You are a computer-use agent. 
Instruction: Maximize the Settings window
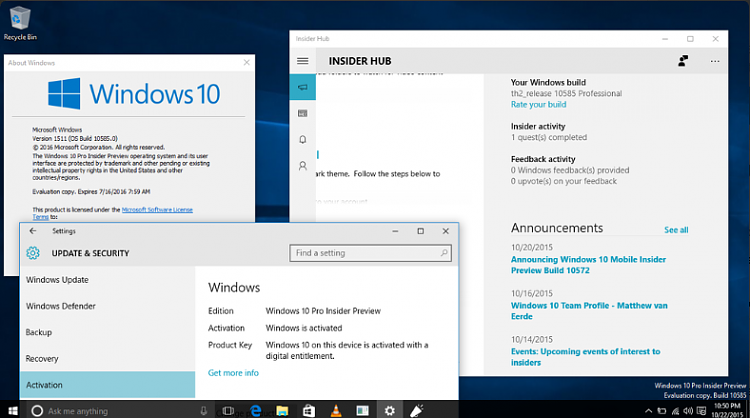pos(420,231)
